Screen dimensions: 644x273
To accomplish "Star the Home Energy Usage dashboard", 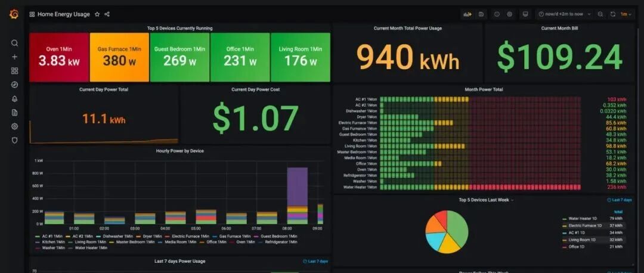I will (x=97, y=14).
